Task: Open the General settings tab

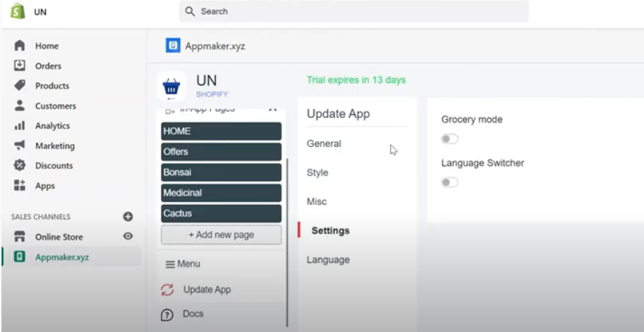Action: tap(324, 143)
